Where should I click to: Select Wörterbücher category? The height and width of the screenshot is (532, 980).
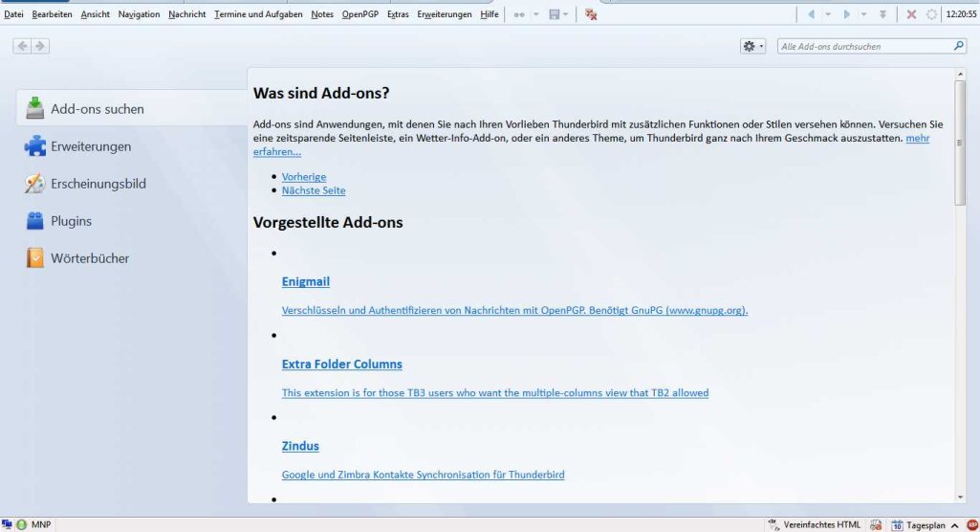[132, 257]
